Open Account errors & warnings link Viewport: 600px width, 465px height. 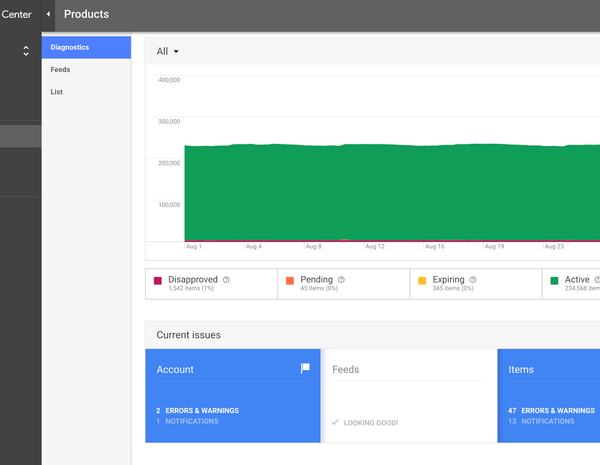coord(200,410)
